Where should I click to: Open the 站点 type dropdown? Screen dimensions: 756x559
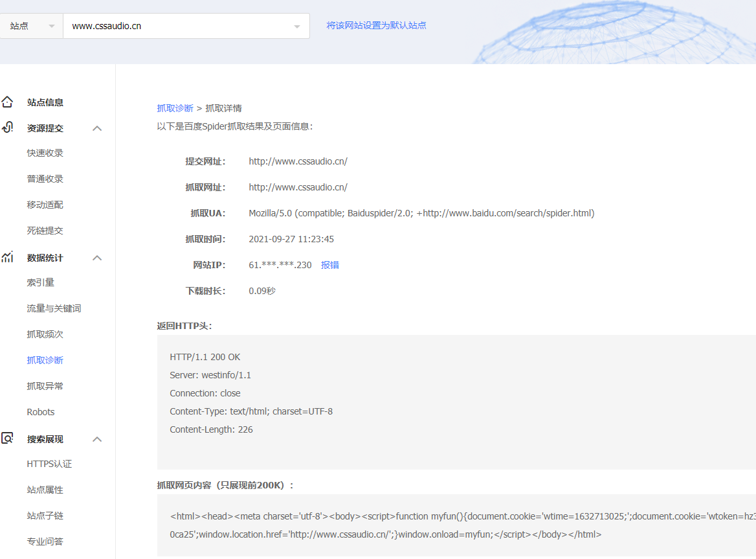tap(31, 26)
